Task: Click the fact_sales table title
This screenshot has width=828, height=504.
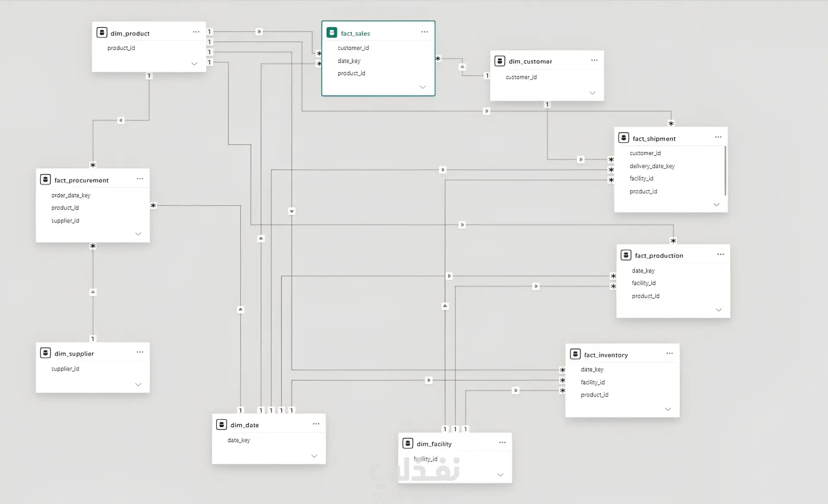Action: click(355, 33)
